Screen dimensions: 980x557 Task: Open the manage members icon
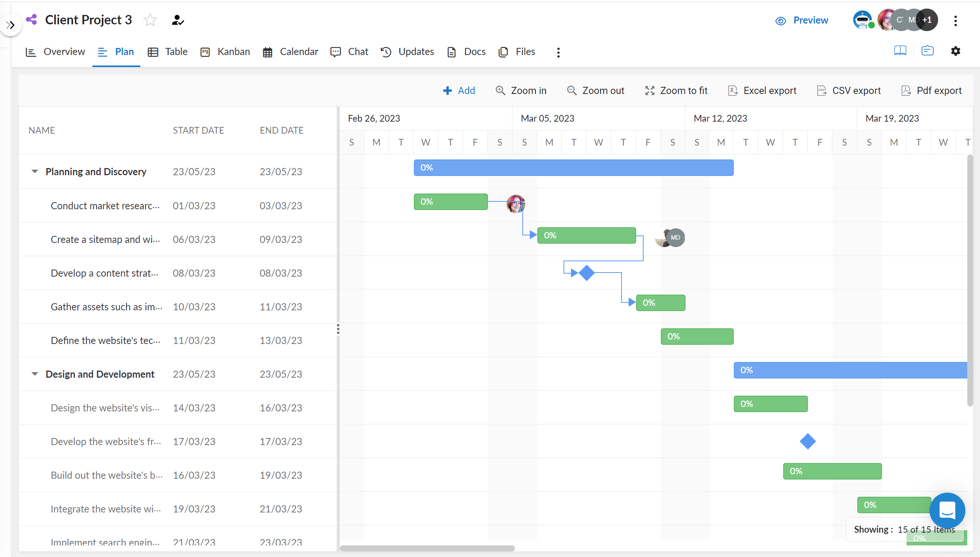[x=178, y=20]
